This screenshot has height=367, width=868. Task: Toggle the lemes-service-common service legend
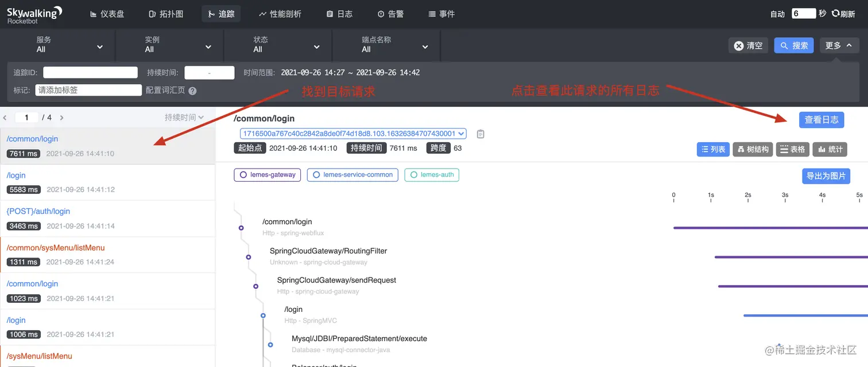point(352,175)
